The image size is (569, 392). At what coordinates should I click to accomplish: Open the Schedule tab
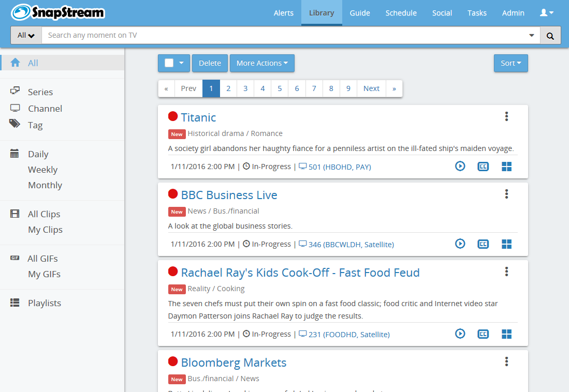coord(401,13)
